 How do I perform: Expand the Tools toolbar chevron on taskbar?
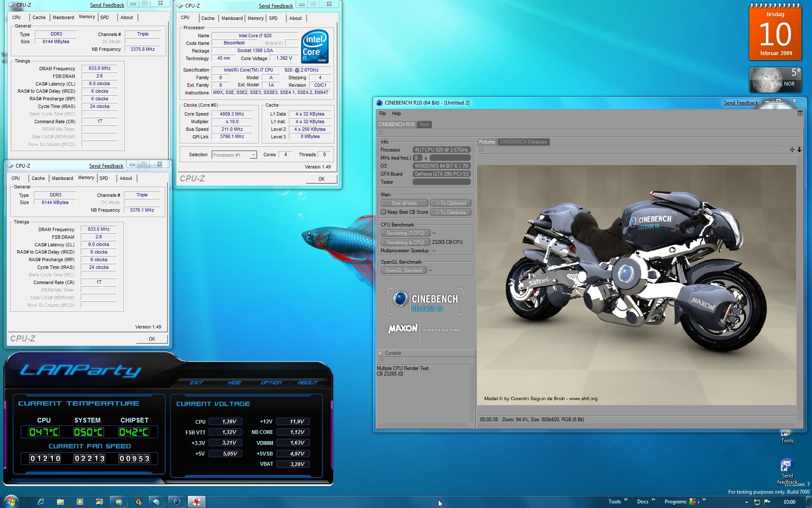[x=625, y=500]
